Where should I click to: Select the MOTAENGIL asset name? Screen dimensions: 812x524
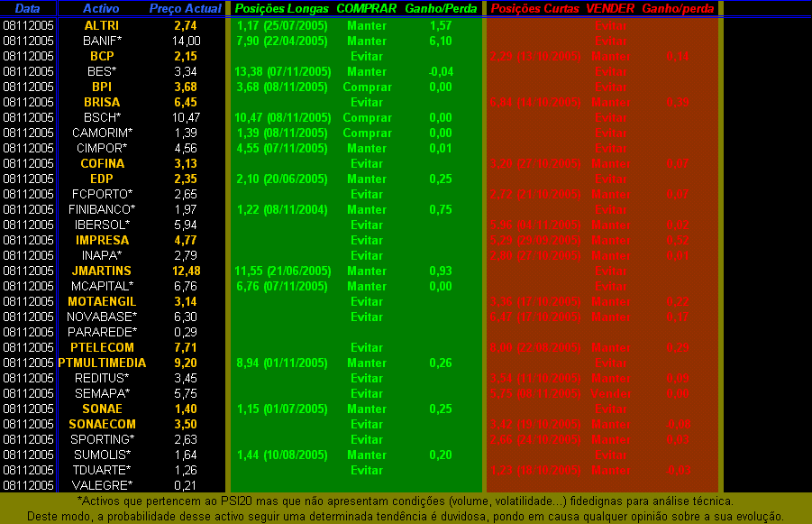(102, 301)
